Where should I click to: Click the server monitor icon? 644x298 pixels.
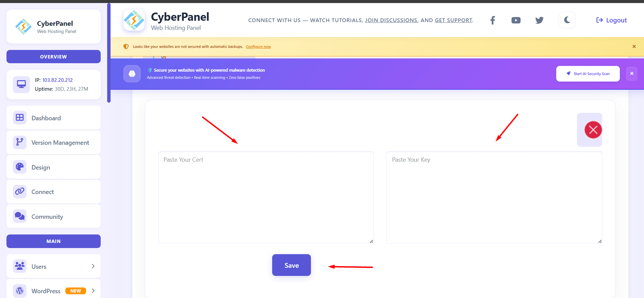pyautogui.click(x=21, y=84)
